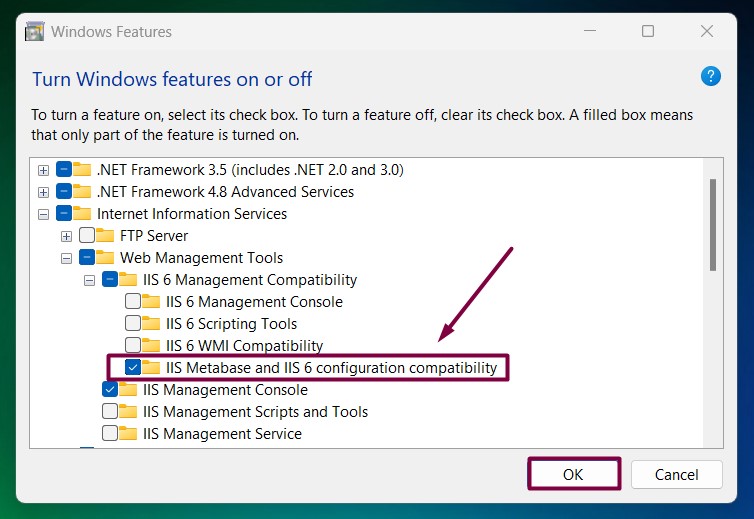Select the '.NET Framework 4.8 Advanced Services' label
Viewport: 754px width, 519px height.
tap(225, 192)
